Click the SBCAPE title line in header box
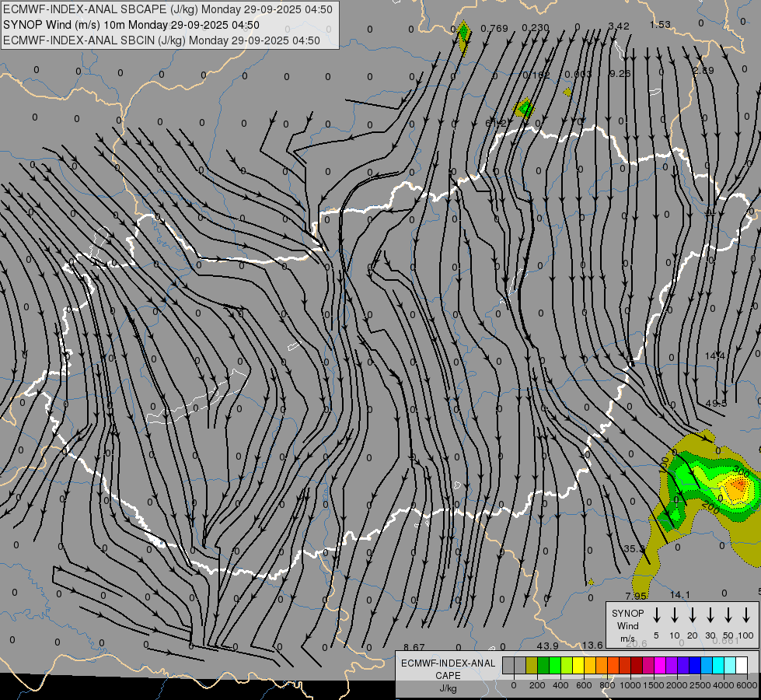The width and height of the screenshot is (761, 700). pyautogui.click(x=168, y=9)
